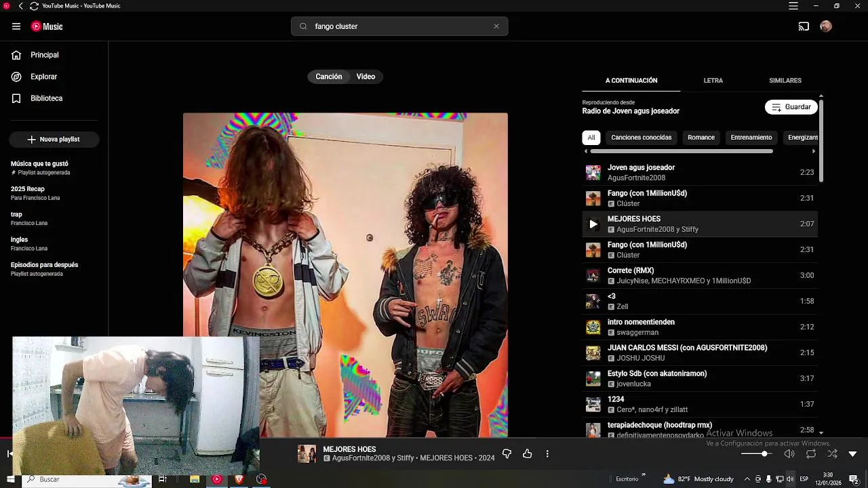Select queue song Correte (RMX)
Screen dimensions: 868x488
(x=700, y=275)
